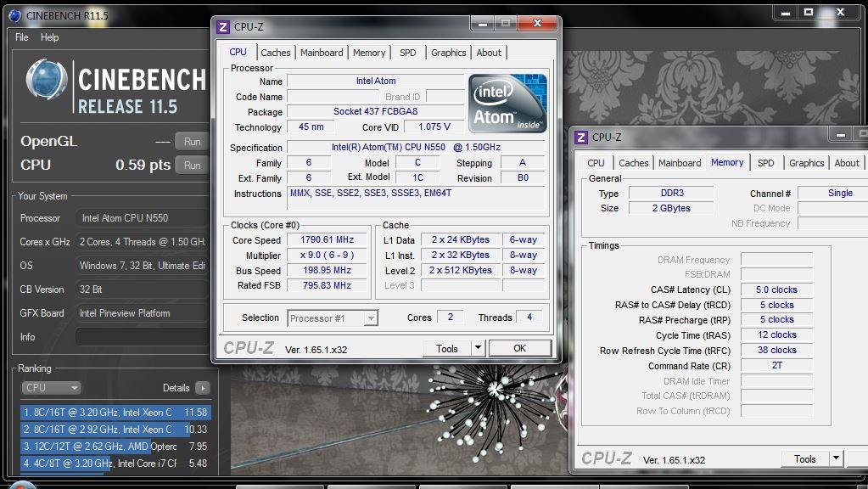The height and width of the screenshot is (489, 868).
Task: Click the Multiplier value x 9.0 ( 6 - 9 )
Action: (328, 256)
